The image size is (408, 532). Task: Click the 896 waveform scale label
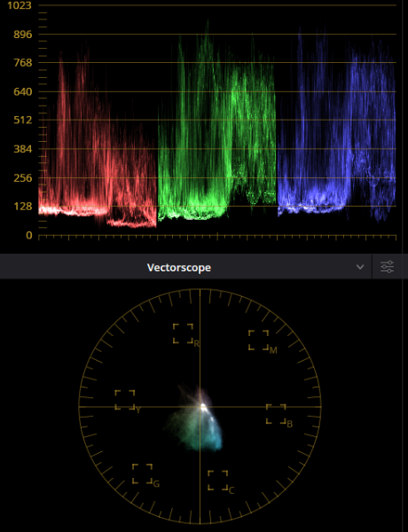[x=23, y=35]
